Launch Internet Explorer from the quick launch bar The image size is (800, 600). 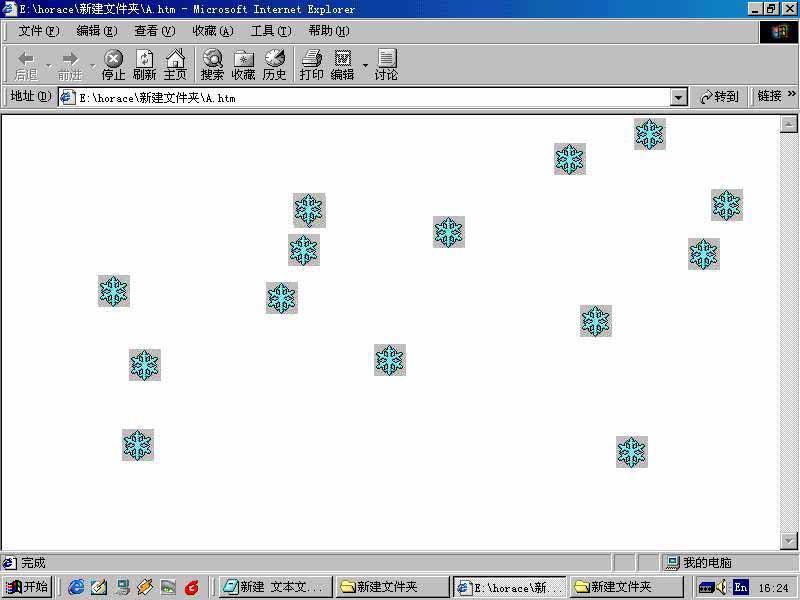(x=76, y=587)
